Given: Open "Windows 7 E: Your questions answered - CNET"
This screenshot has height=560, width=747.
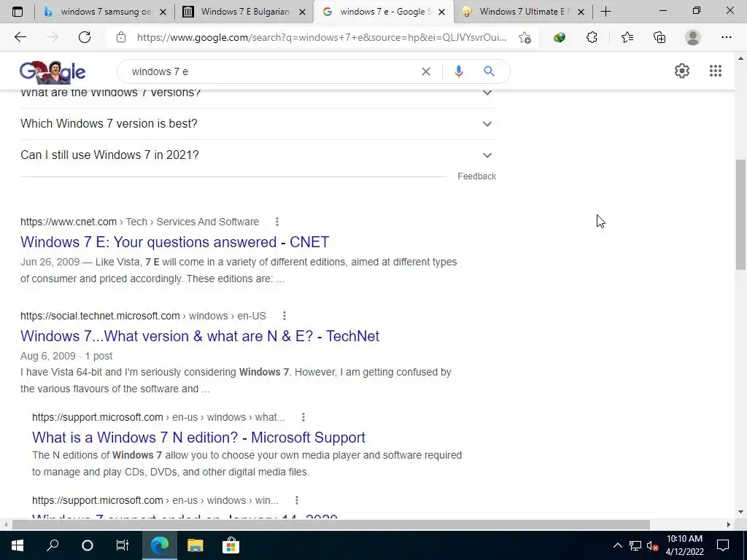Looking at the screenshot, I should (x=174, y=242).
